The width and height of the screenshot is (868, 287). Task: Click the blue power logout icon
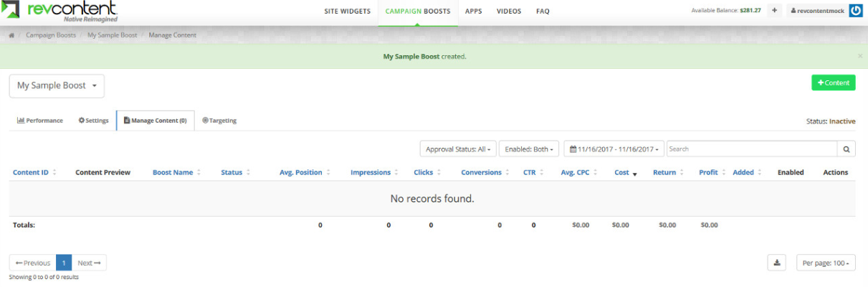pyautogui.click(x=855, y=11)
